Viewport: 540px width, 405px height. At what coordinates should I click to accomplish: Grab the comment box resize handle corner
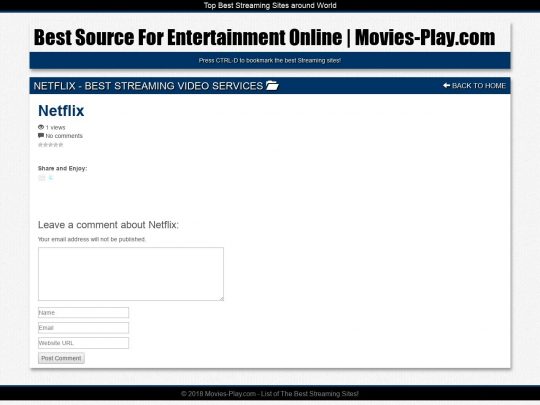221,299
